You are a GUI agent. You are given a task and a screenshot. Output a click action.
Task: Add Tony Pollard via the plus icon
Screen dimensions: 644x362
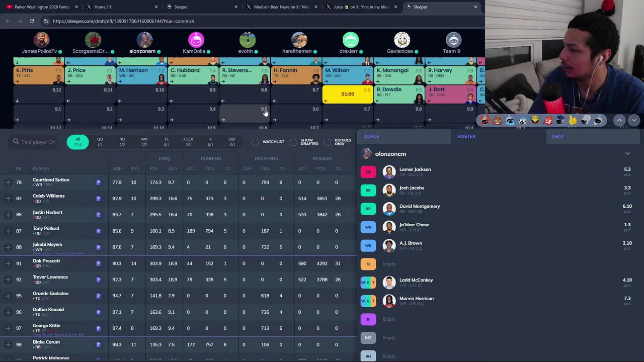[x=8, y=231]
